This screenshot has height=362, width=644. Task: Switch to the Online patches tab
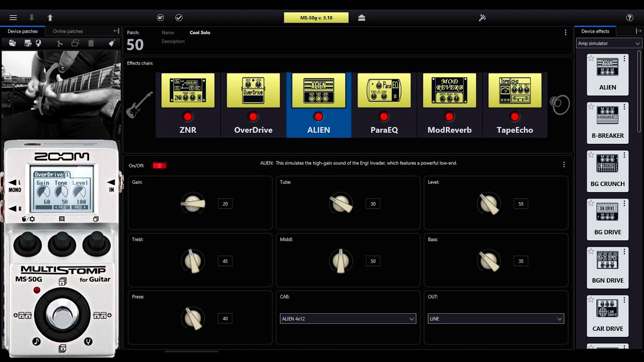click(x=68, y=31)
